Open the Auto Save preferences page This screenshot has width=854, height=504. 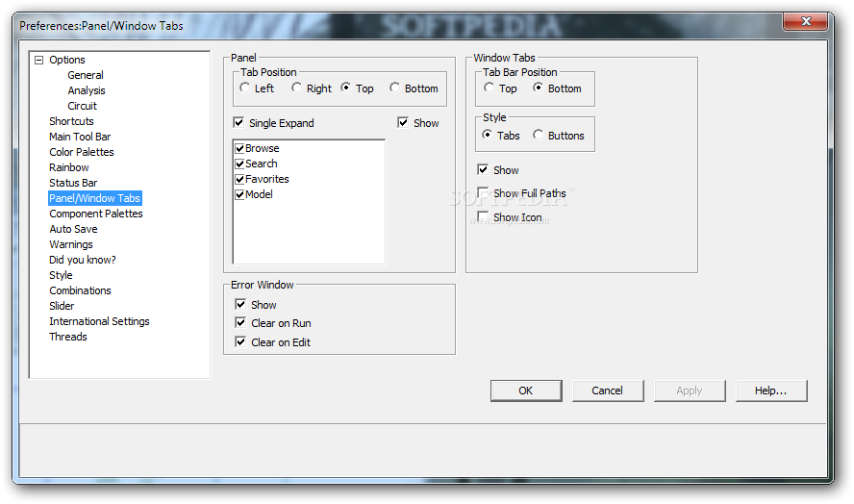point(73,229)
